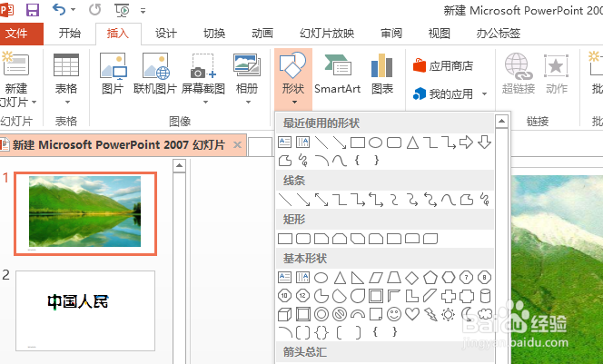Select the smiley face shape
Image resolution: width=603 pixels, height=364 pixels.
pyautogui.click(x=394, y=314)
